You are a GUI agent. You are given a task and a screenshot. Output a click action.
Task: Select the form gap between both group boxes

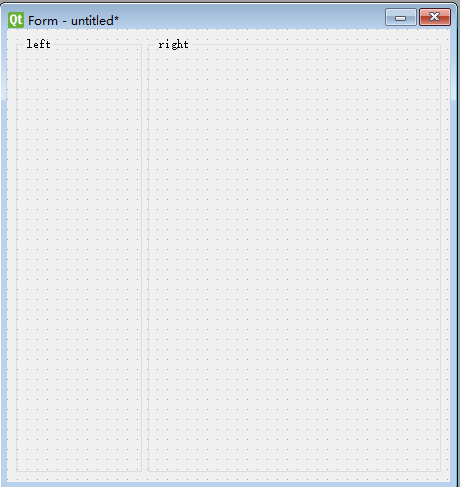145,258
